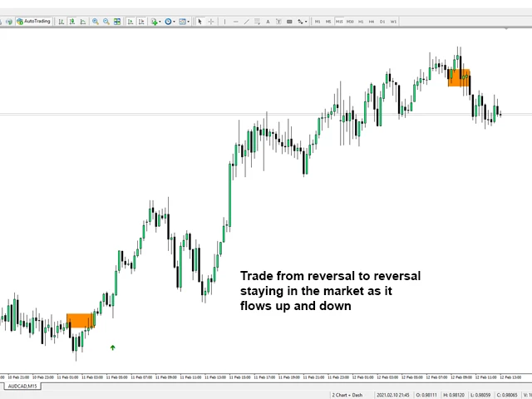The image size is (532, 399).
Task: Switch chart to candlestick mode
Action: [x=71, y=21]
